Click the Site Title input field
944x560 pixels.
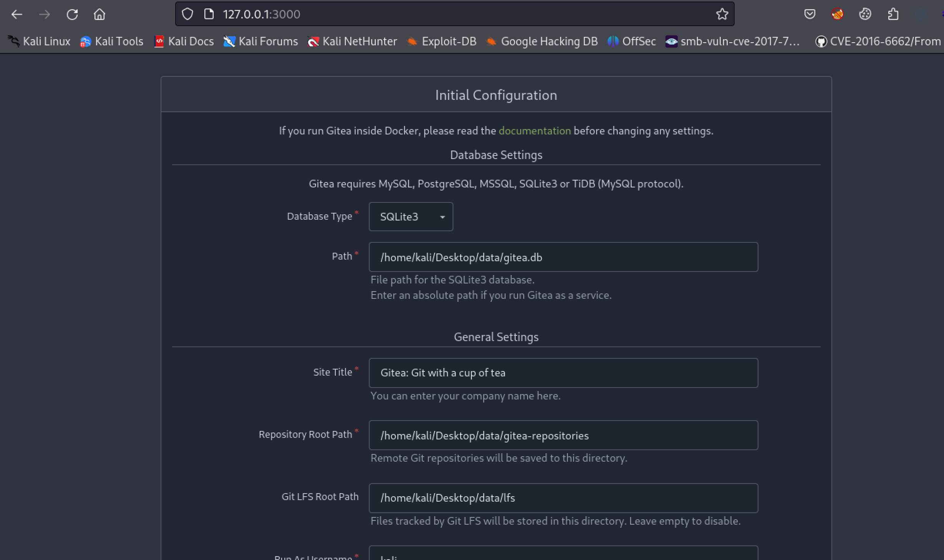(563, 373)
